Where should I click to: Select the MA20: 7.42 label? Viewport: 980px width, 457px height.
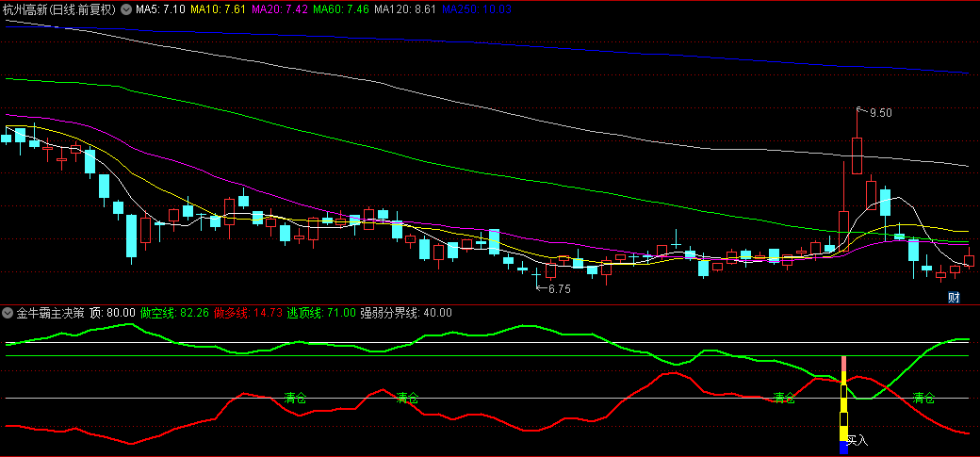tap(280, 9)
